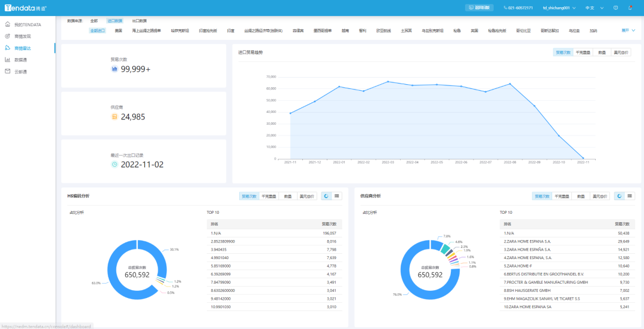Click the 2.8523809900 HS code row

click(274, 241)
